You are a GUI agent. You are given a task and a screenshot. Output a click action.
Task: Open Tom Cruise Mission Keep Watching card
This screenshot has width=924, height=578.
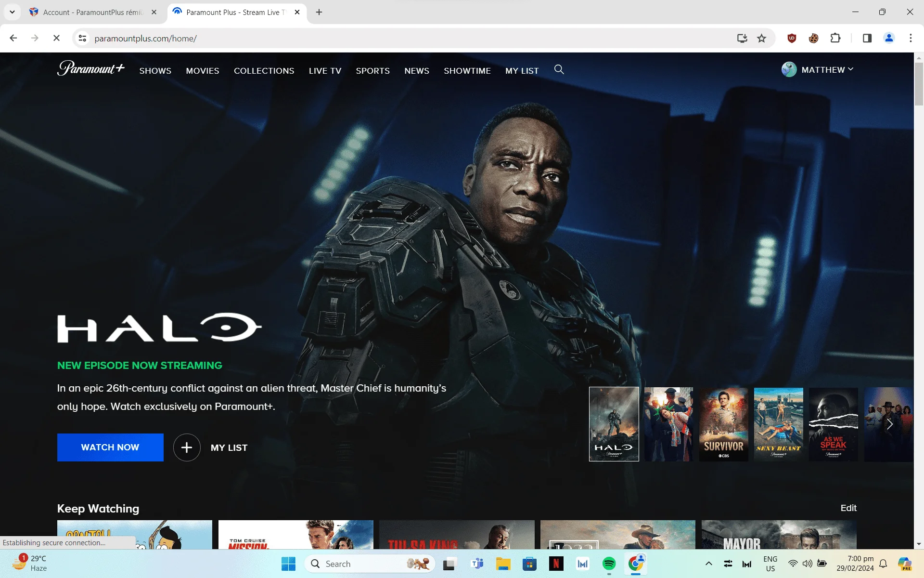(x=295, y=535)
